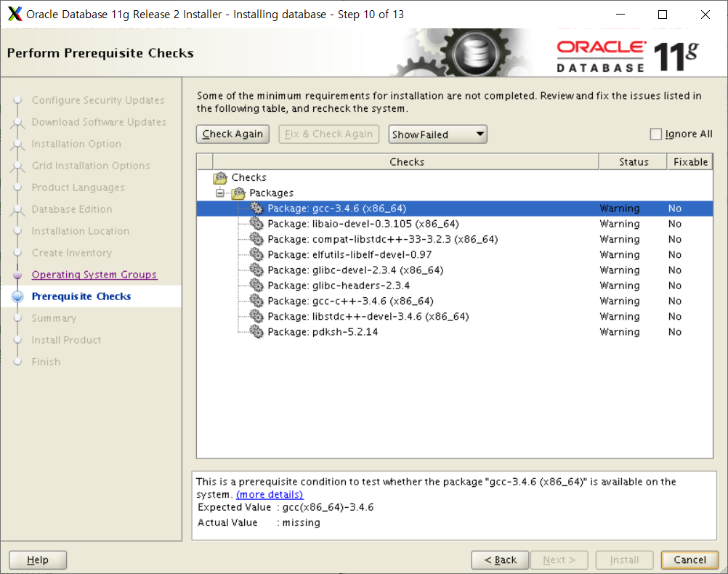Screen dimensions: 728x574
Task: Select row Package: elfutils-libelf-devel-0.97
Action: tap(455, 254)
